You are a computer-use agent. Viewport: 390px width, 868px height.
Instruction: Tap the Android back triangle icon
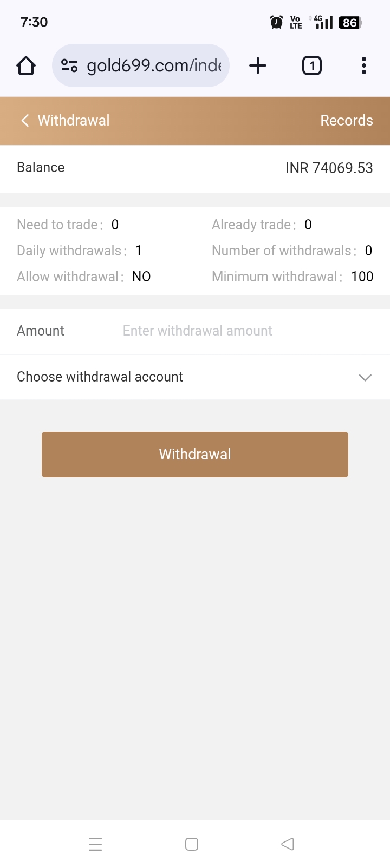[288, 844]
